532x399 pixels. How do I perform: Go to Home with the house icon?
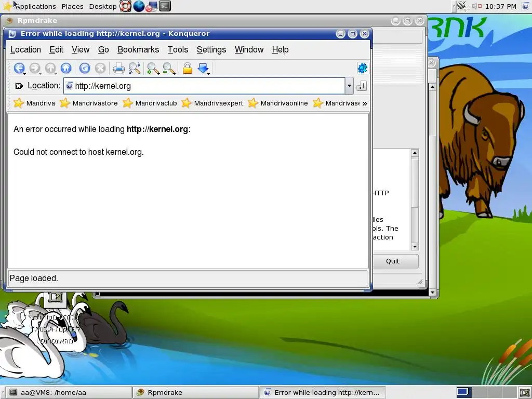[x=66, y=68]
